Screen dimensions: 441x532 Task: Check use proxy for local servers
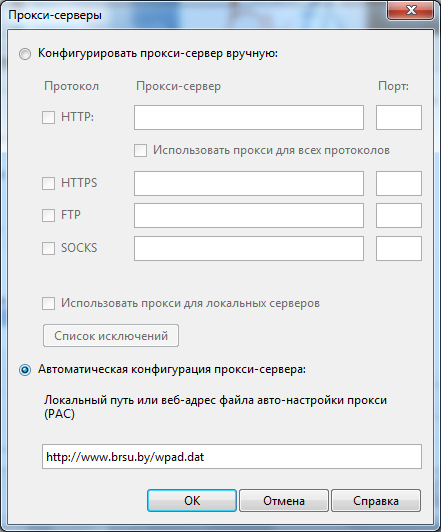click(49, 304)
